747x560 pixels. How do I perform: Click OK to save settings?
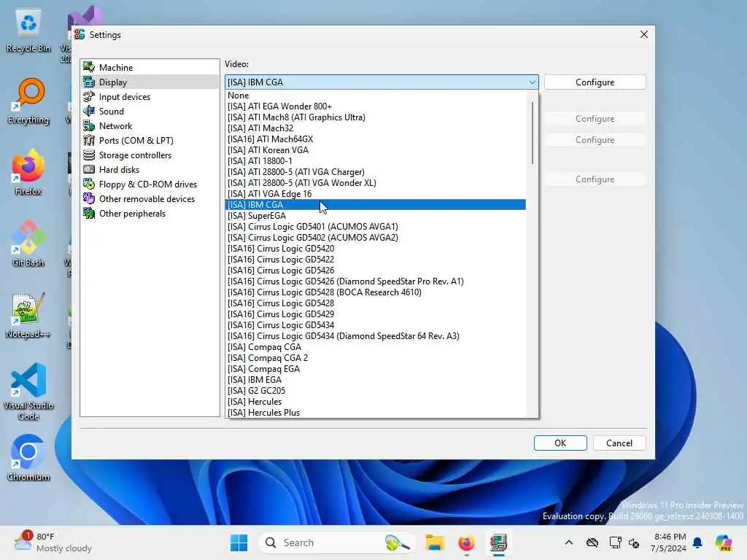(x=560, y=443)
